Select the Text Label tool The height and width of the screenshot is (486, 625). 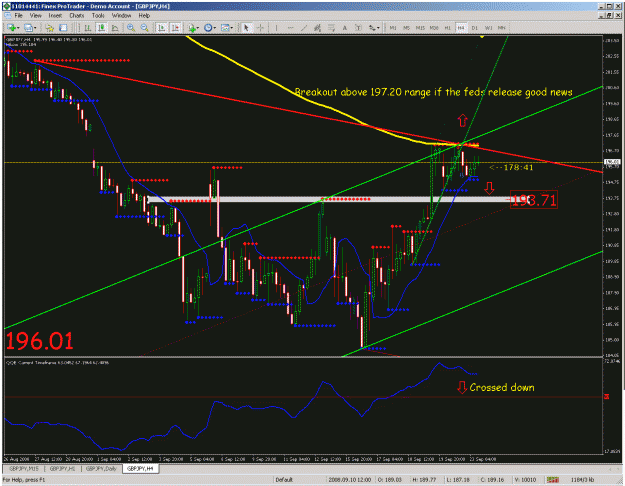click(x=358, y=28)
